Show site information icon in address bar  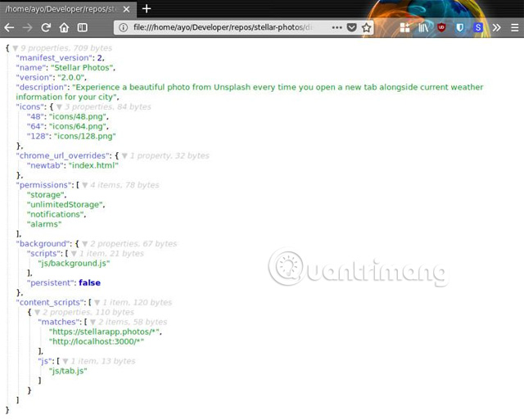pyautogui.click(x=123, y=27)
